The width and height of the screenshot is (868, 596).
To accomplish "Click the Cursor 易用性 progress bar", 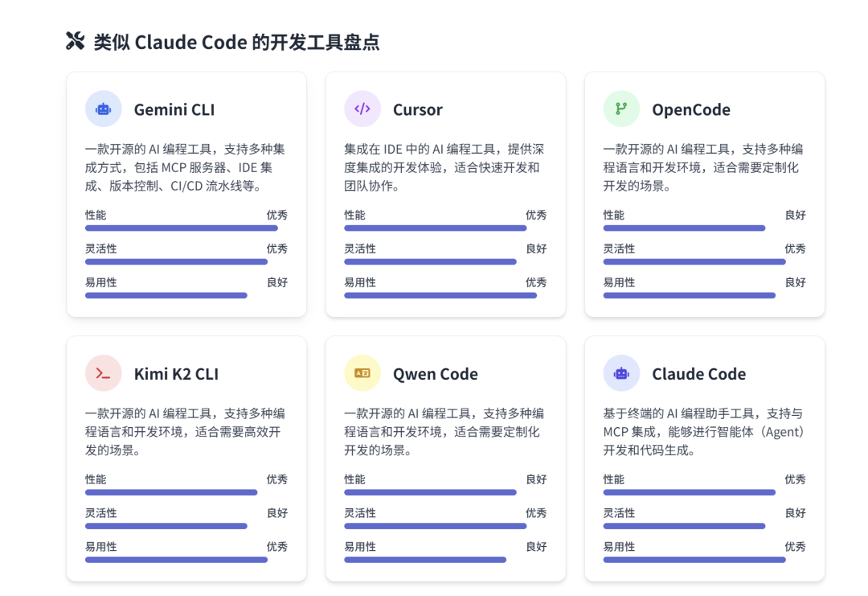I will point(440,296).
